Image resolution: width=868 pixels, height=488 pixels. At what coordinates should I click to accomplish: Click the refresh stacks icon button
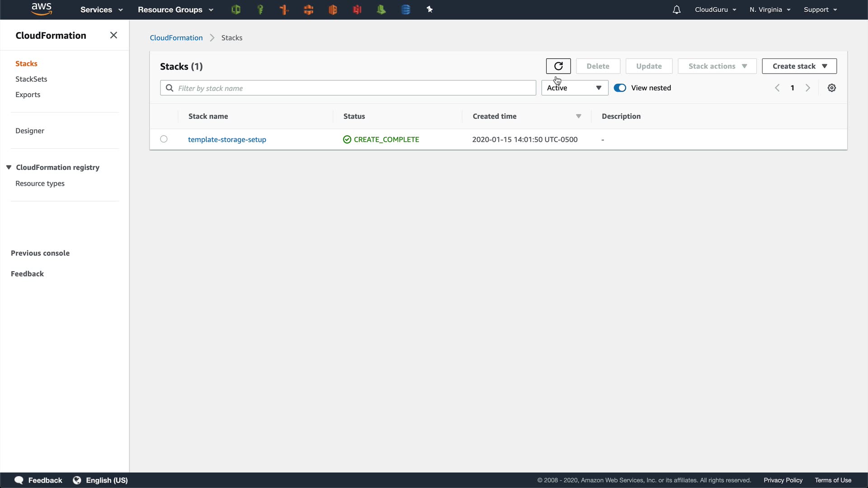coord(558,66)
